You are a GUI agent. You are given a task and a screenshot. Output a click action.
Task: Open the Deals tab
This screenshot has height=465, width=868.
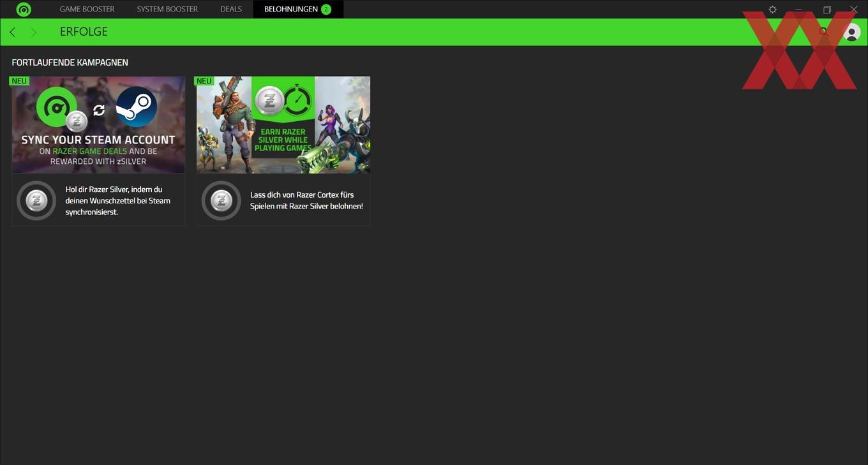pos(231,9)
